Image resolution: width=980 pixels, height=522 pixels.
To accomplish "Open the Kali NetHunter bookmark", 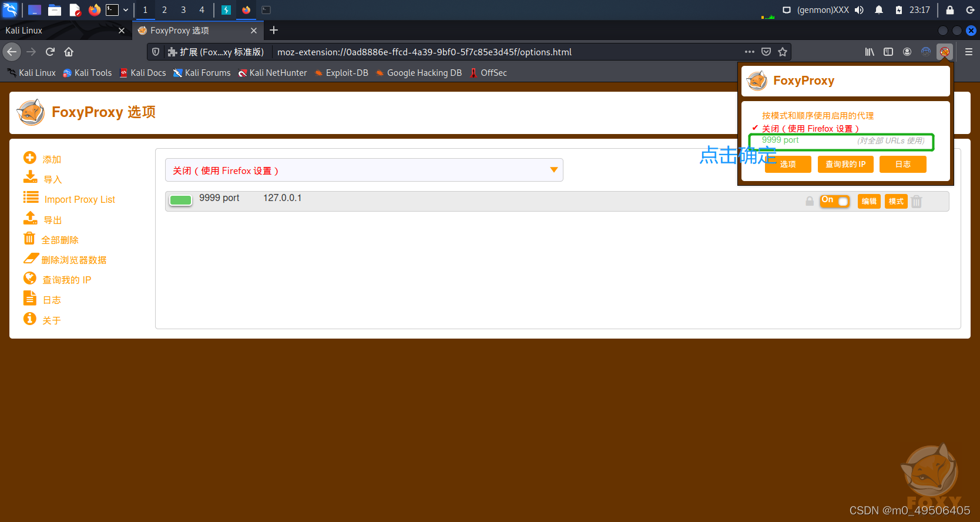I will (273, 73).
